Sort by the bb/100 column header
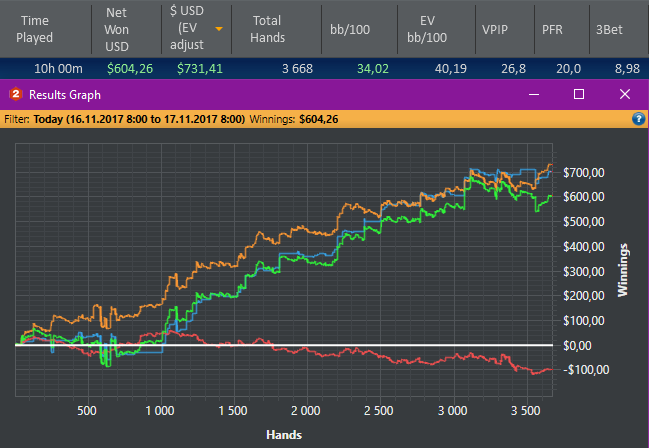This screenshot has height=448, width=649. 350,29
